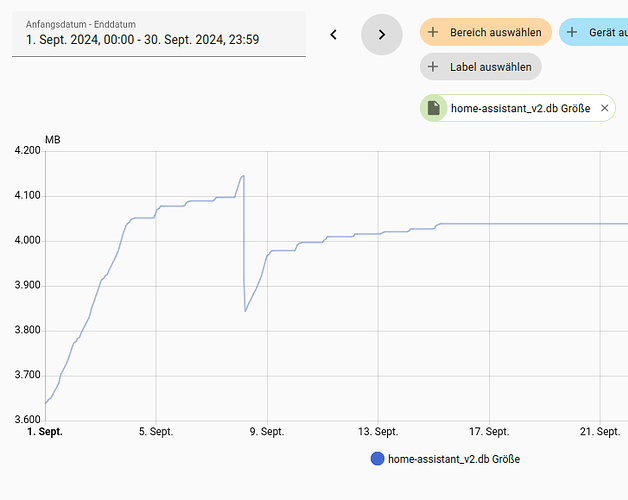Click the chart peak near 8. Sept.
Screen dimensions: 628x500
pyautogui.click(x=243, y=175)
